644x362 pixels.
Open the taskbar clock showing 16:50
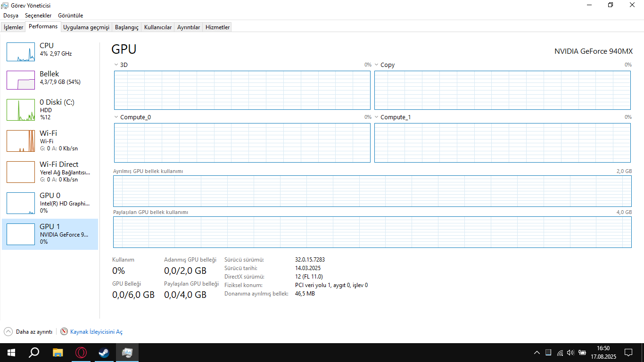pyautogui.click(x=603, y=353)
